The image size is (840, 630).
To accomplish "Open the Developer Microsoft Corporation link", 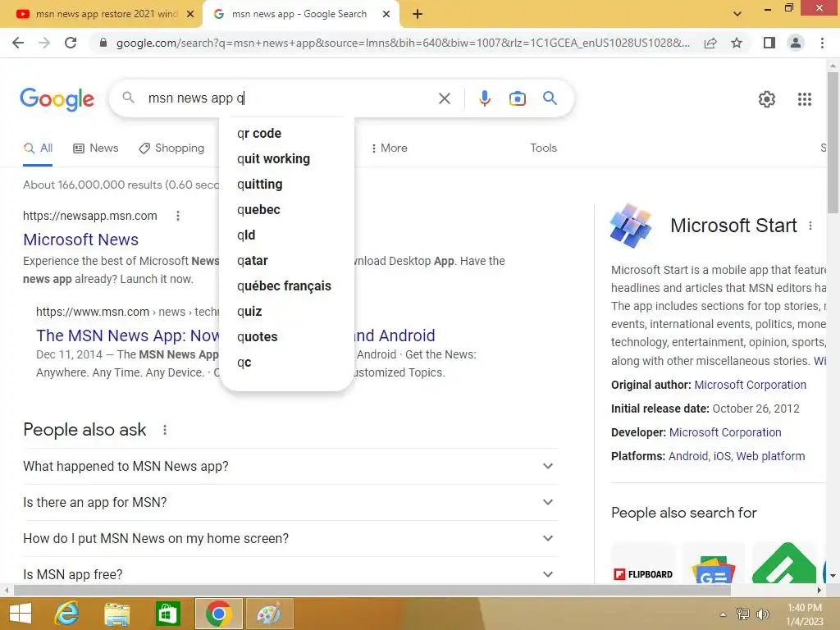I will pos(725,432).
